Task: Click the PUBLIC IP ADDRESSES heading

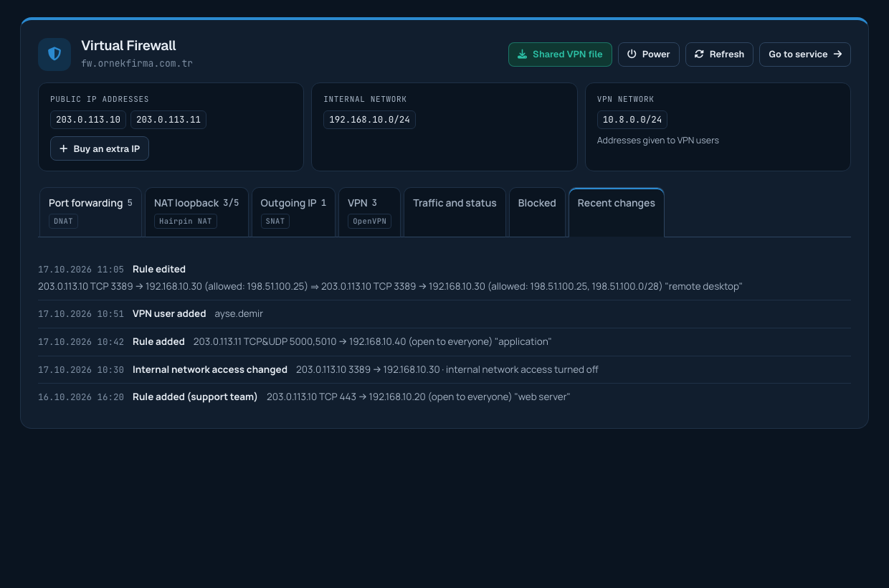Action: (100, 99)
